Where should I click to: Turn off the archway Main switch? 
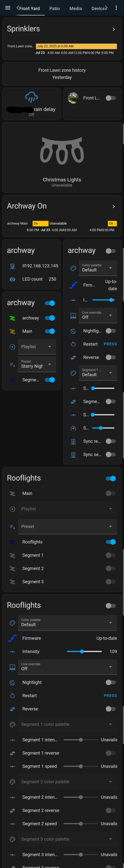point(50,331)
